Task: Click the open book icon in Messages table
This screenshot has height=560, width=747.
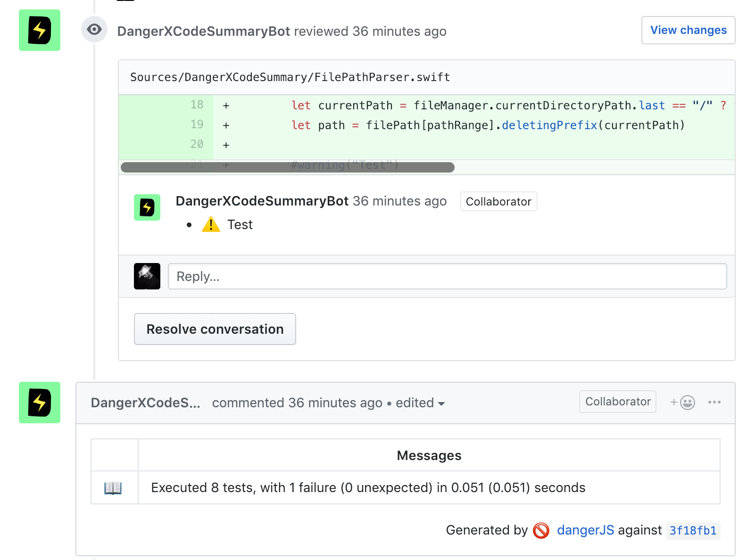Action: 113,487
